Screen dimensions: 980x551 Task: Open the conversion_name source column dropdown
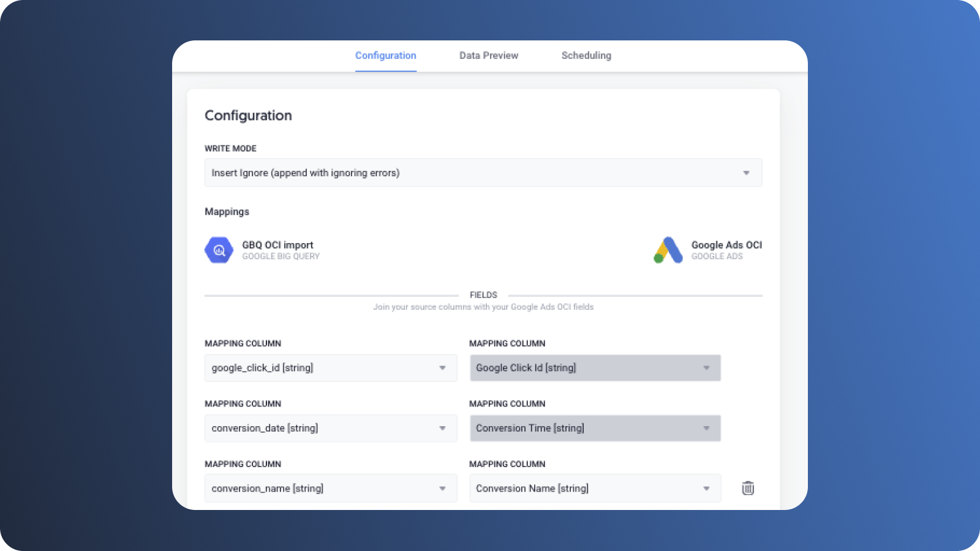(331, 488)
